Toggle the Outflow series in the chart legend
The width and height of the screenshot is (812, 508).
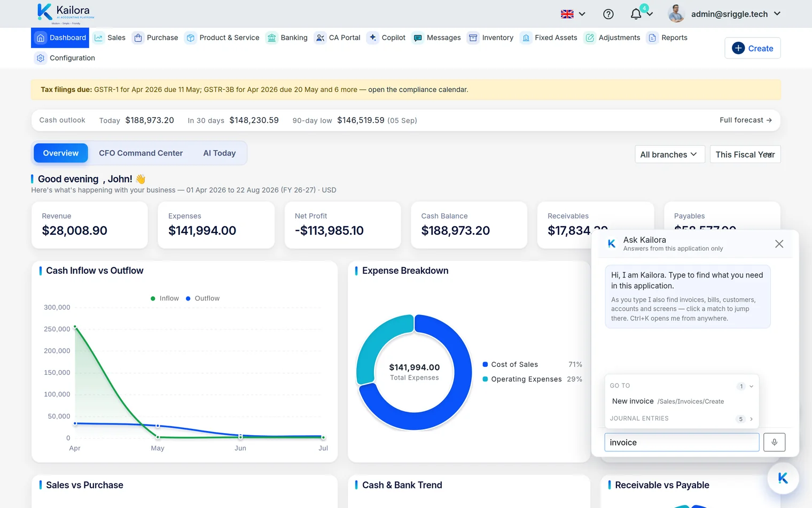(202, 298)
